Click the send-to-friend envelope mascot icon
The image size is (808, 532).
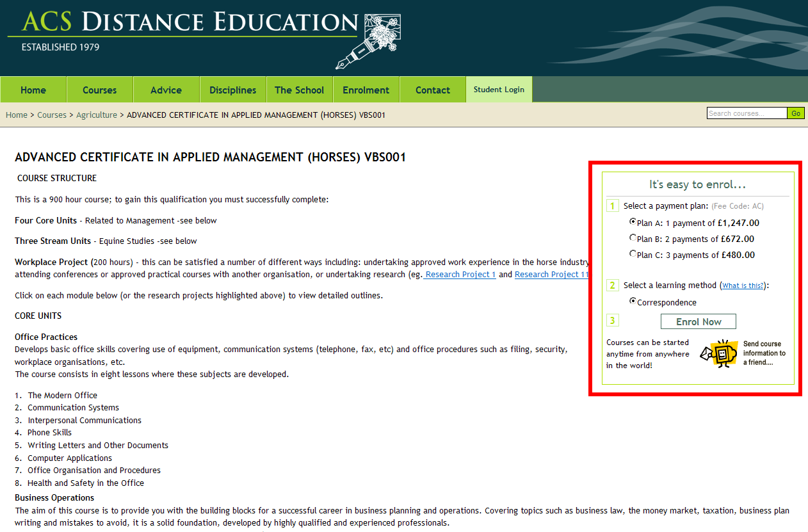[719, 353]
